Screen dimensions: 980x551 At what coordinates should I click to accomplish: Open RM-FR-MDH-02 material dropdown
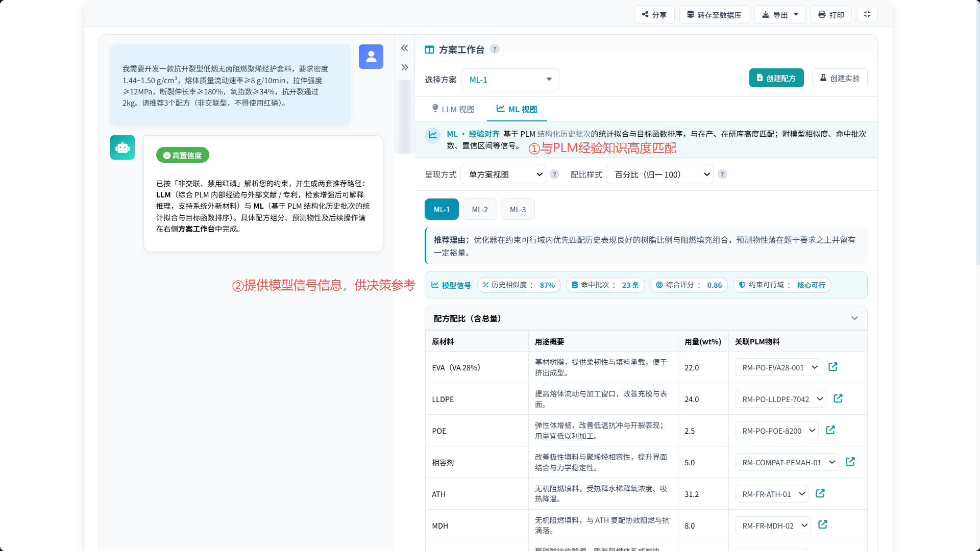773,525
